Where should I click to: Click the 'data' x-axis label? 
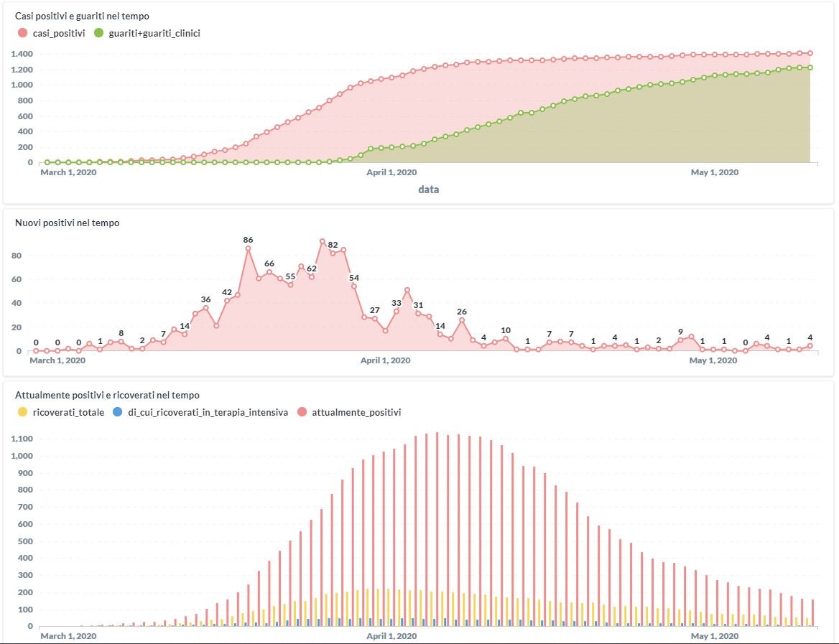[429, 190]
